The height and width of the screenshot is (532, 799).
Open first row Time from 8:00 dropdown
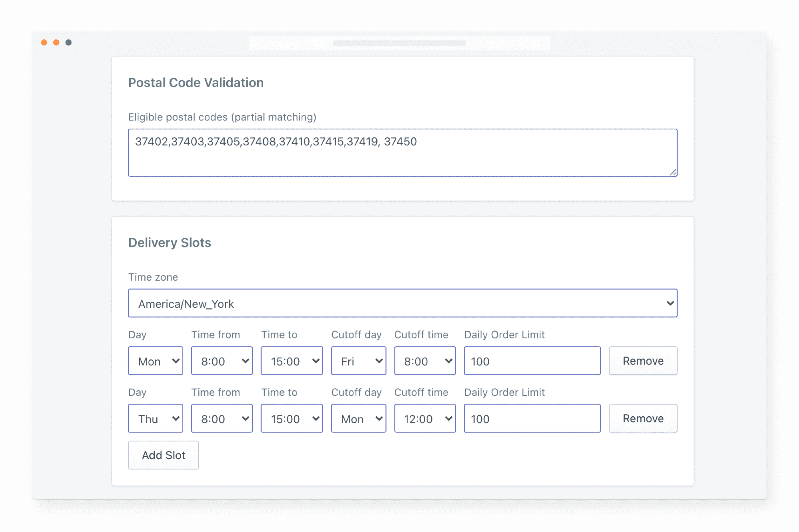(x=222, y=361)
